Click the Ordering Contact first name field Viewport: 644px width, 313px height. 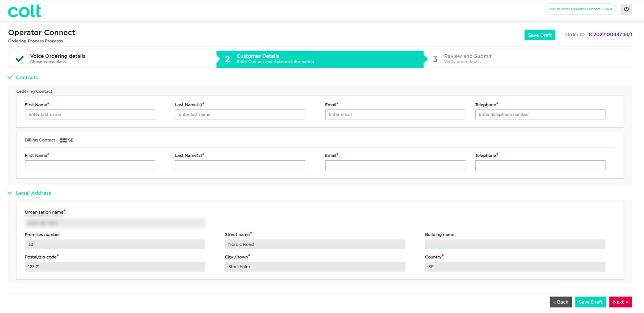pos(90,114)
